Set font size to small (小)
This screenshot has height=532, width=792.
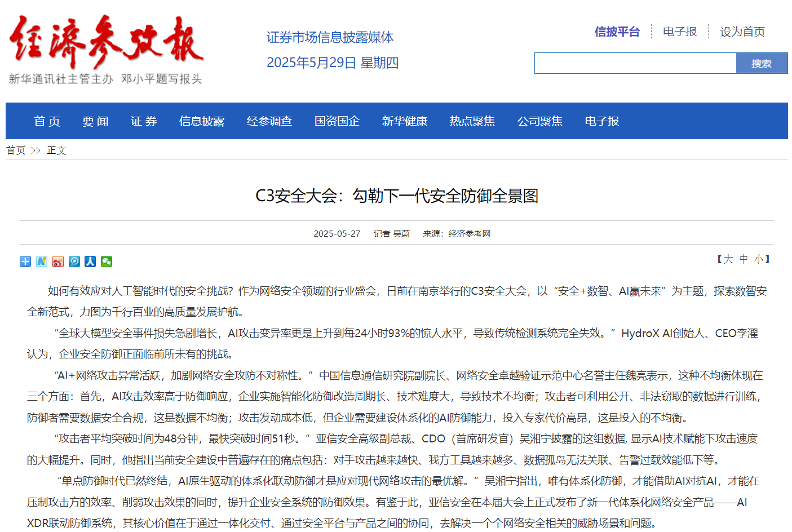759,259
